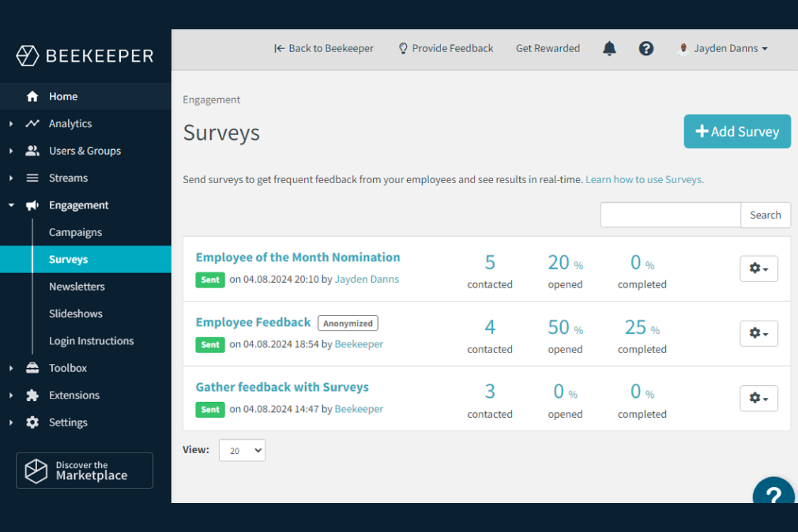
Task: Open the Learn how to use Surveys link
Action: pyautogui.click(x=644, y=179)
